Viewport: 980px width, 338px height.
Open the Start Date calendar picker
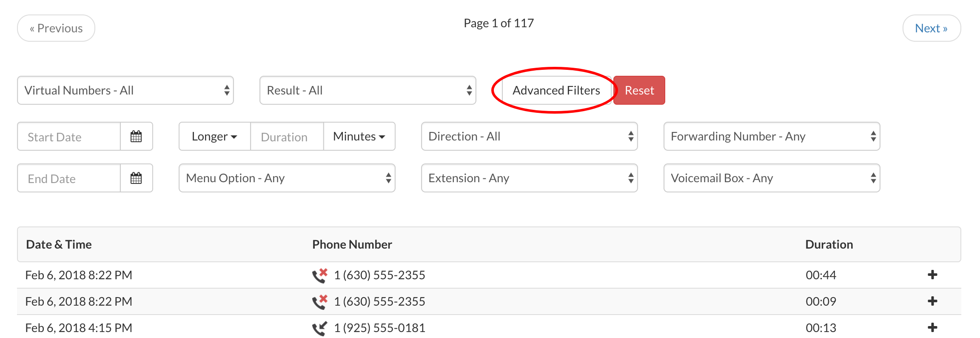coord(136,136)
